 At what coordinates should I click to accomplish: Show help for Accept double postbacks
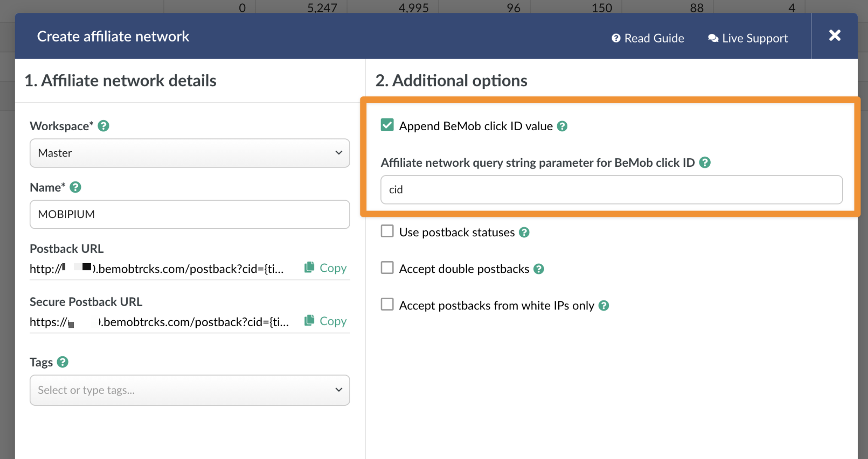coord(539,269)
